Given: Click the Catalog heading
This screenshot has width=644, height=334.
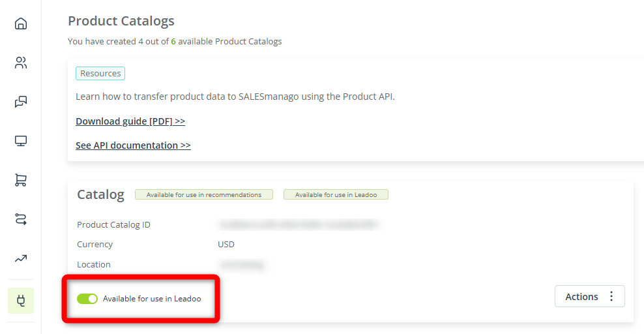Looking at the screenshot, I should 100,194.
